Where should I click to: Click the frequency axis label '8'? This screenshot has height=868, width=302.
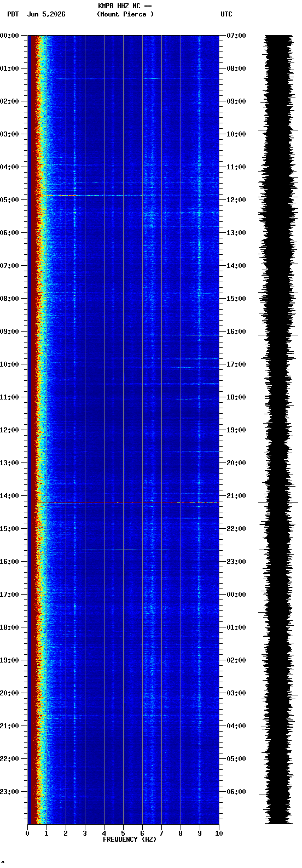[x=181, y=833]
